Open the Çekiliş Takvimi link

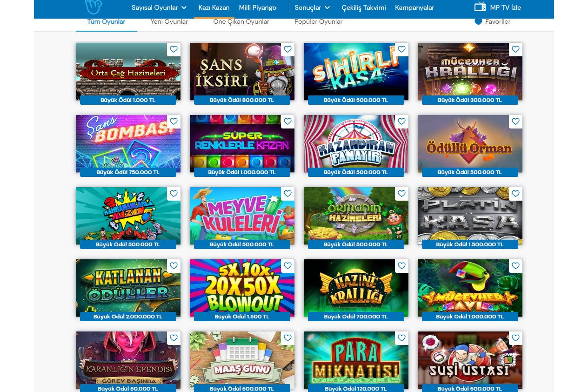pos(364,8)
